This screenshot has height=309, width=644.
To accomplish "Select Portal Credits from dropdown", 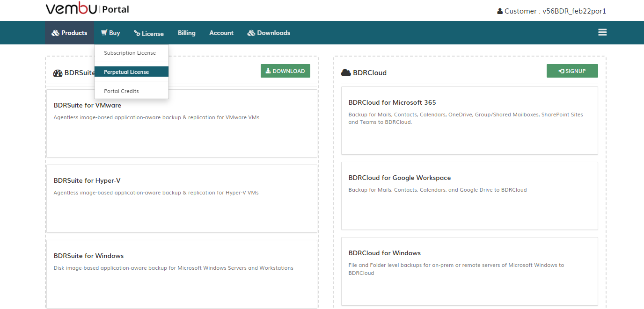I will coord(132,91).
